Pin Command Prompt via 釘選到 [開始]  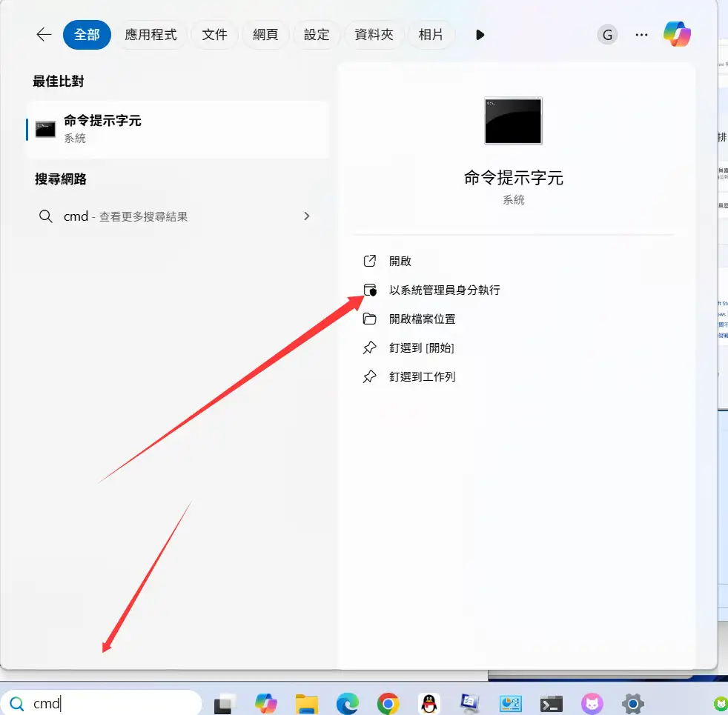coord(421,347)
